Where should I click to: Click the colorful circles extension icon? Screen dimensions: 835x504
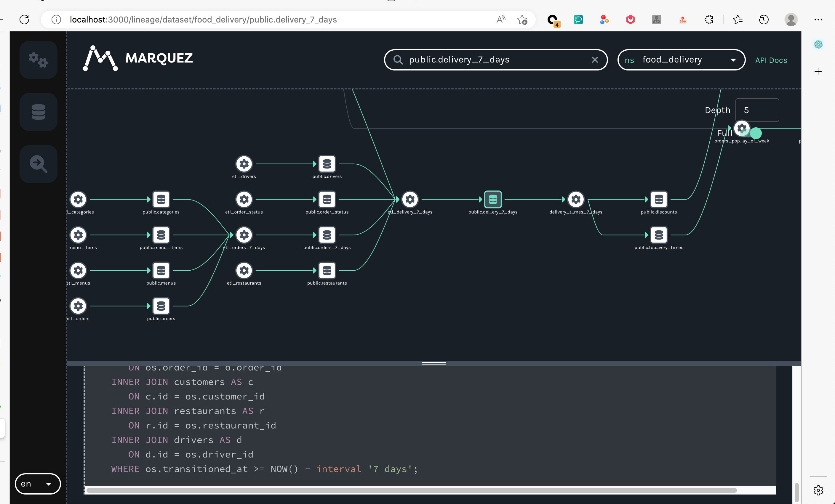604,20
